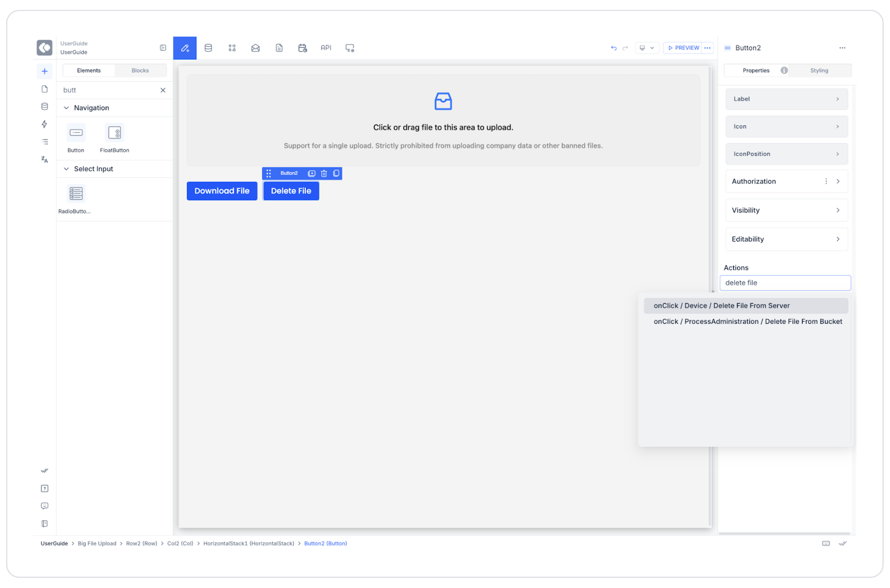Open the monitor settings icon
This screenshot has height=588, width=890.
coord(350,48)
